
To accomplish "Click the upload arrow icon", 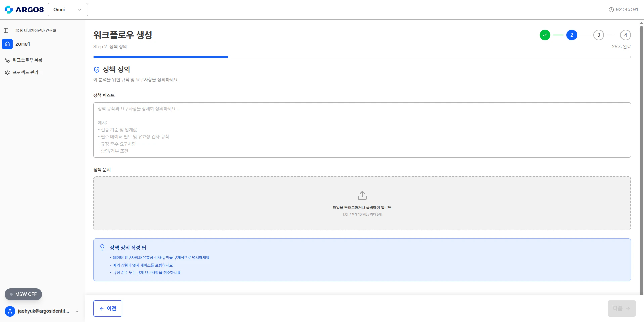I will pos(362,195).
